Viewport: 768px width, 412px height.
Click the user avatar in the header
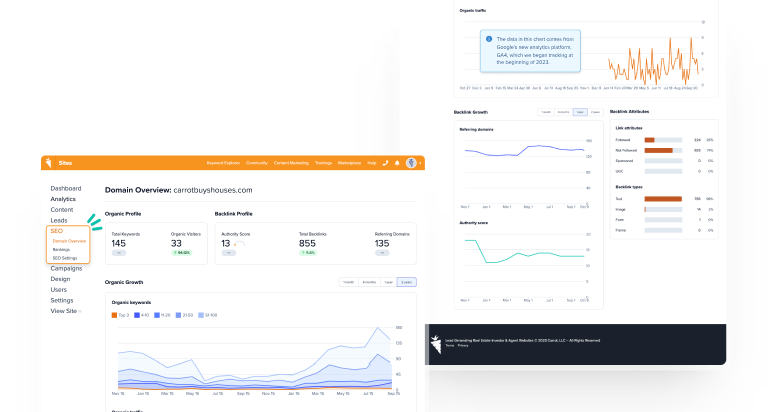(x=411, y=162)
